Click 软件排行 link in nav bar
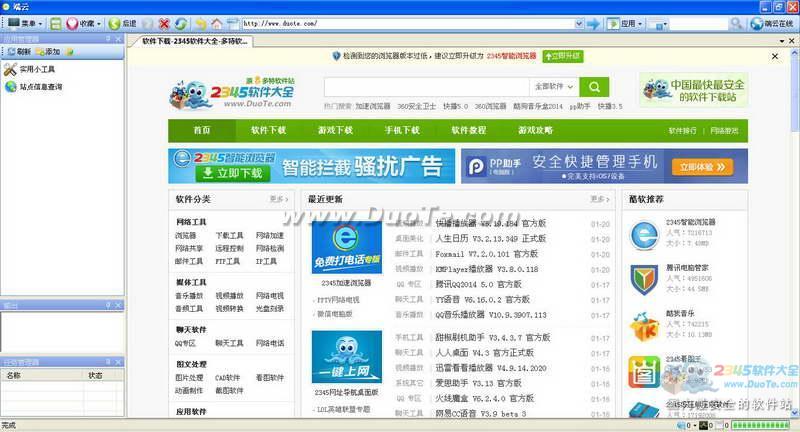800x432 pixels. click(682, 131)
